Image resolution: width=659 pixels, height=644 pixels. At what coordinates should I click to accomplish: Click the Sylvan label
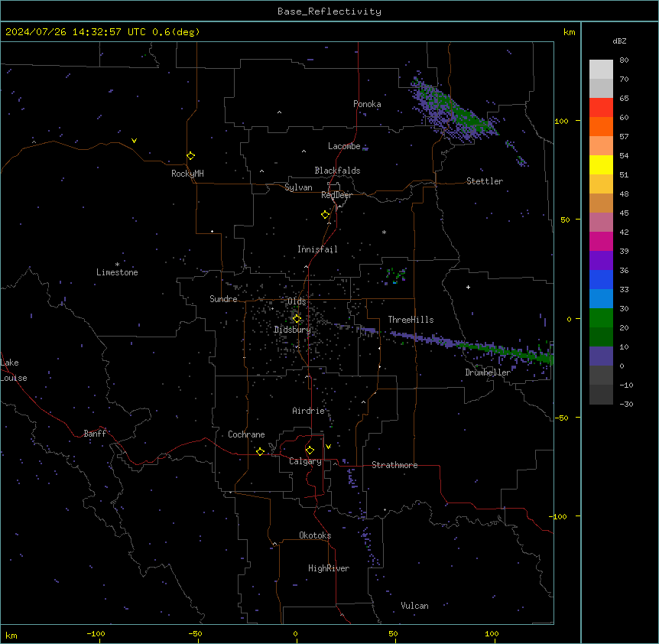click(298, 187)
